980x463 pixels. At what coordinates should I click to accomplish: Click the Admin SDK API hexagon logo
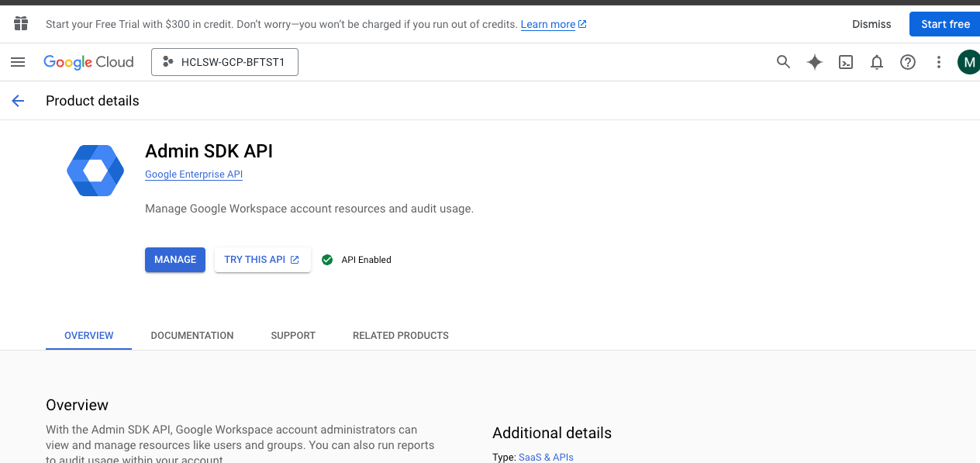[x=95, y=171]
